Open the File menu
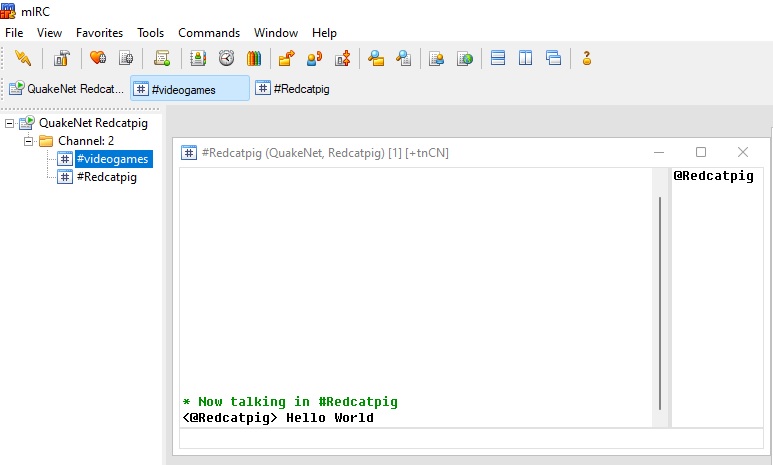 pyautogui.click(x=14, y=33)
